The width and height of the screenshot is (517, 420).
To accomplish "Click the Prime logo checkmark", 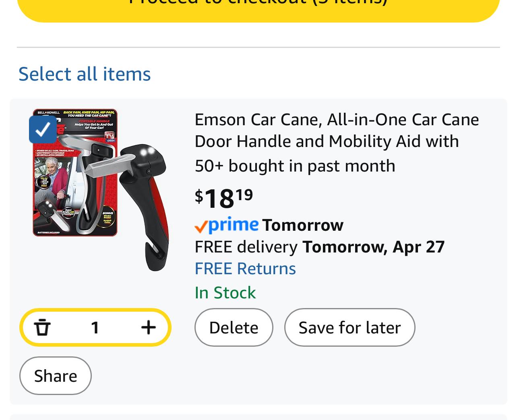I will coord(201,227).
